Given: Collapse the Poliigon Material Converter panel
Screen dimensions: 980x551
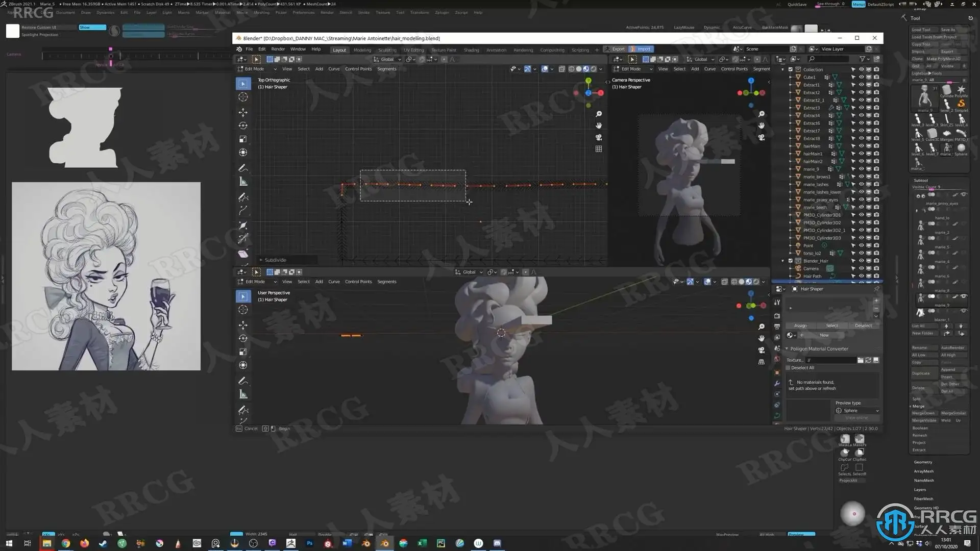Looking at the screenshot, I should (787, 349).
